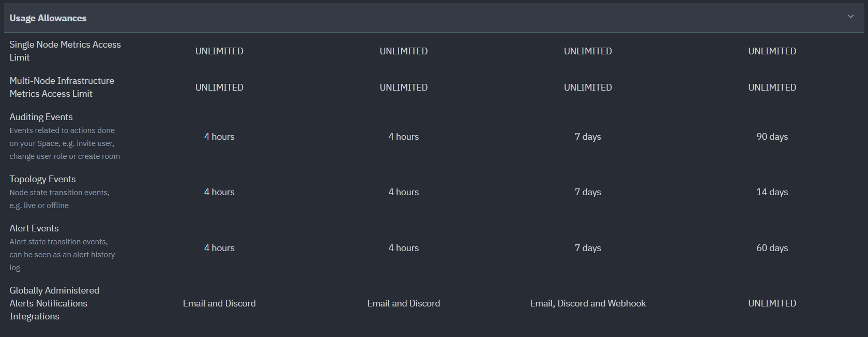
Task: Select the Email, Discord and Webhook cell
Action: [x=588, y=303]
